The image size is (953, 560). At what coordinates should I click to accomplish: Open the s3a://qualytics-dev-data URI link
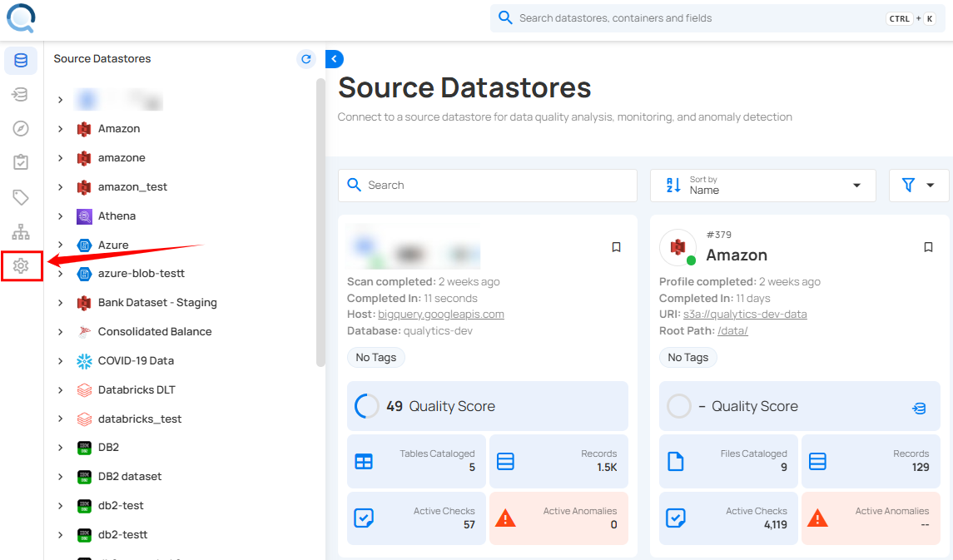click(744, 315)
